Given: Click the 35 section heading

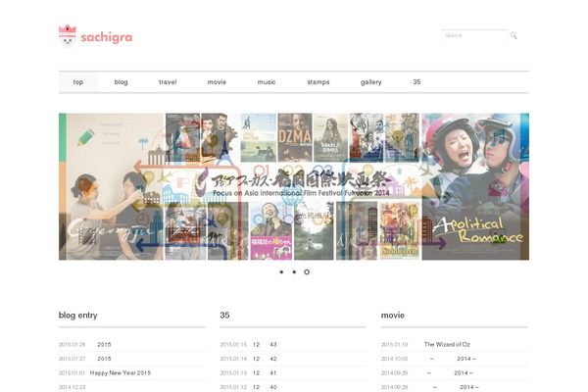Looking at the screenshot, I should (x=224, y=316).
